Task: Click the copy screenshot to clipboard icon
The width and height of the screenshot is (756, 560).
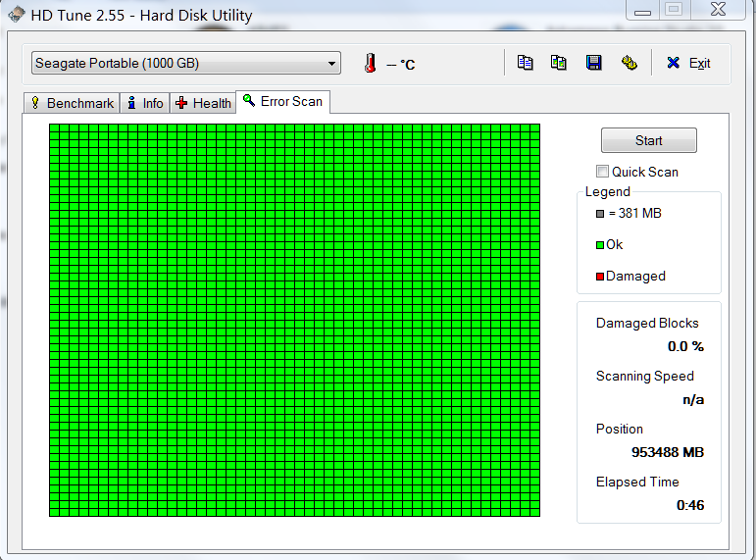Action: coord(559,63)
